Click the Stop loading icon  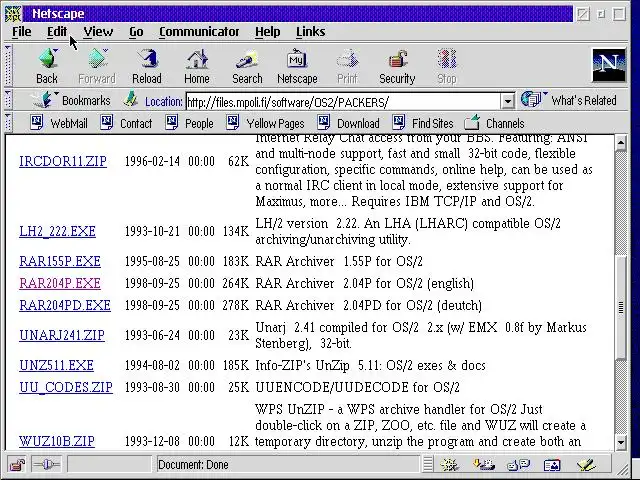[x=447, y=65]
